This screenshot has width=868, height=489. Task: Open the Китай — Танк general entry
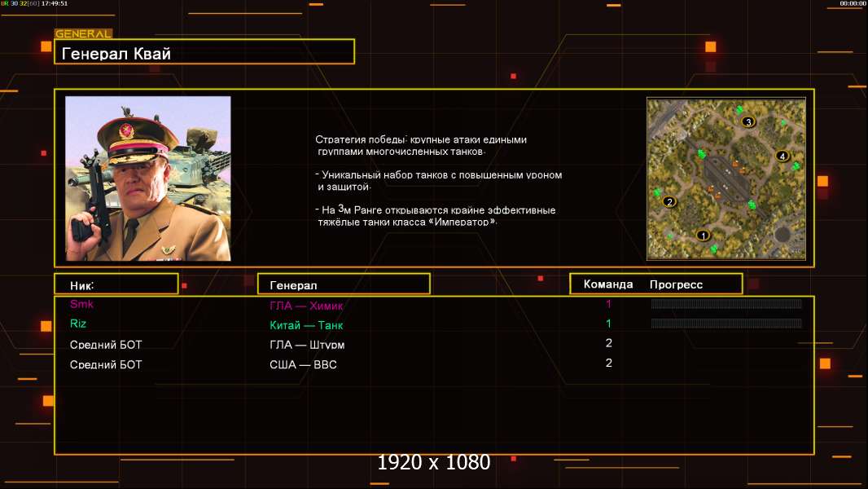tap(306, 325)
